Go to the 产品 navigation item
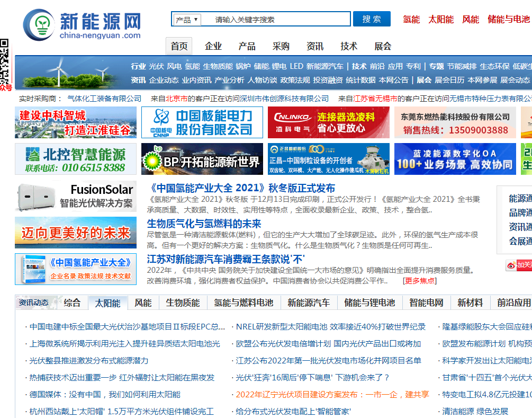This screenshot has height=418, width=532. [x=247, y=46]
